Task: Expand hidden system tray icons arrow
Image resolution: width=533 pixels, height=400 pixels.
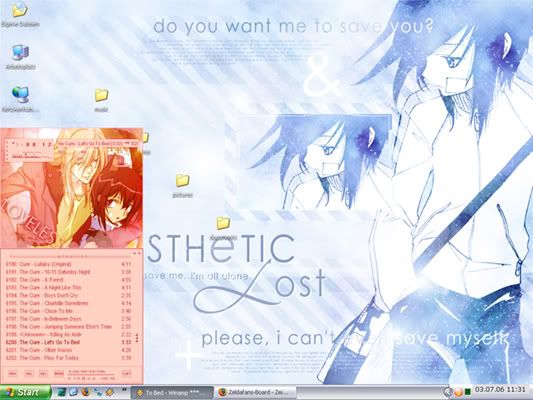Action: click(x=448, y=392)
